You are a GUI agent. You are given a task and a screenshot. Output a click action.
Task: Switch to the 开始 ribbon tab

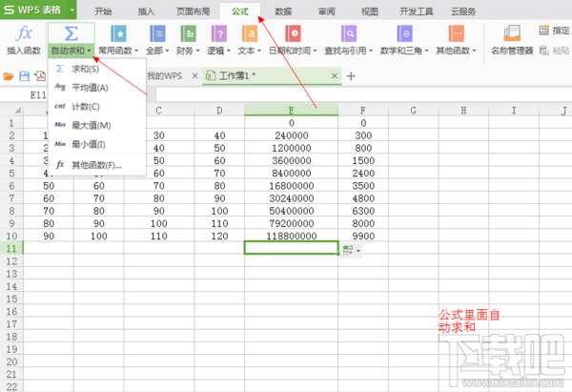point(103,11)
